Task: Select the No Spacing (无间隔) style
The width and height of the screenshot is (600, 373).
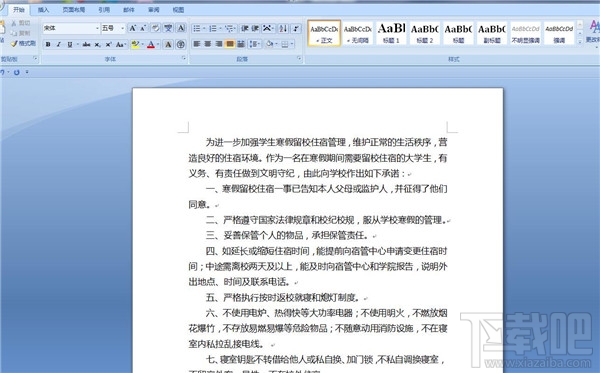Action: [357, 33]
